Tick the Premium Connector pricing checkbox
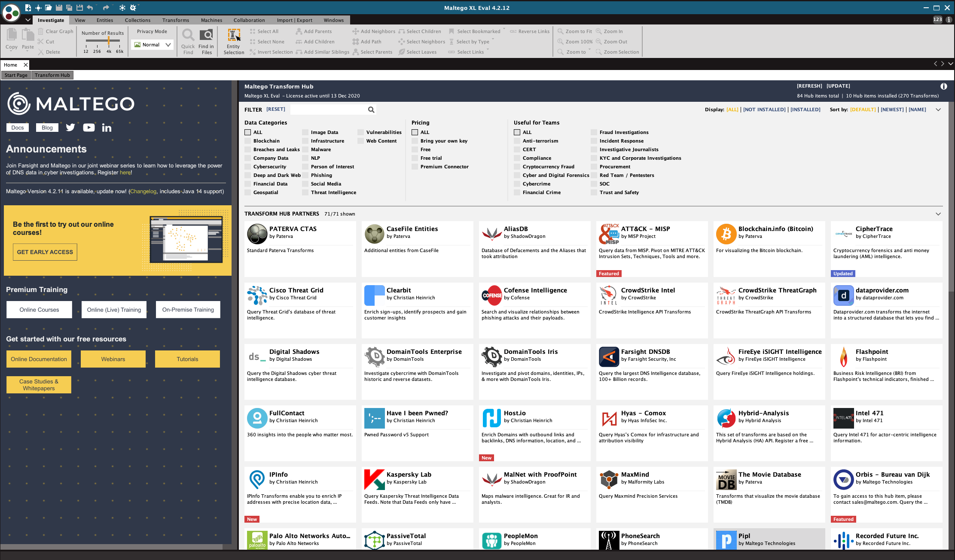This screenshot has width=955, height=560. [x=415, y=167]
